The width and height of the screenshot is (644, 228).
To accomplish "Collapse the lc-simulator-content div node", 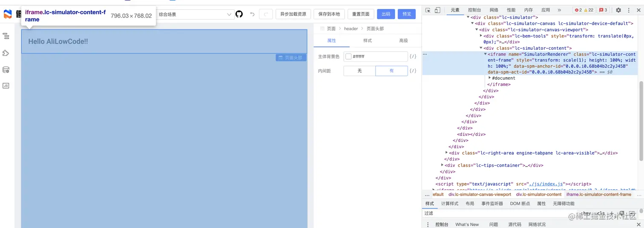I will point(481,48).
